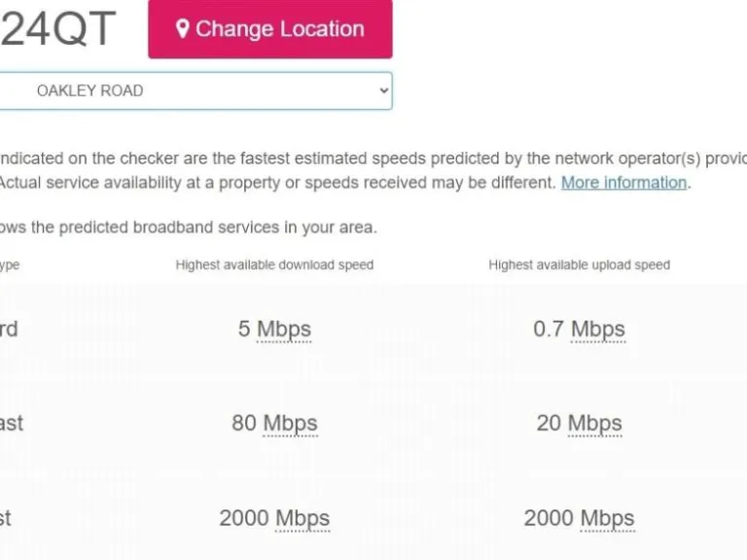
Task: Select the service label in the 2000 Mbps row
Action: click(6, 518)
